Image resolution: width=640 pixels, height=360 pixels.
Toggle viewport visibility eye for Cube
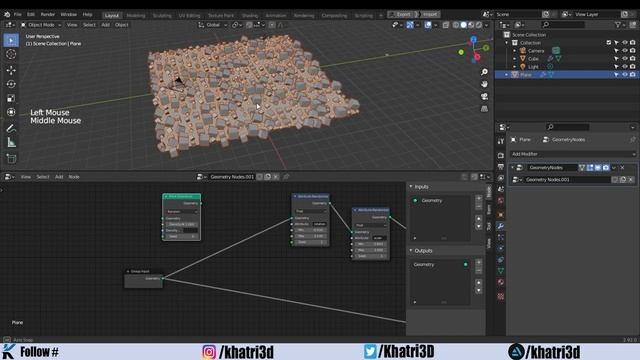(624, 59)
